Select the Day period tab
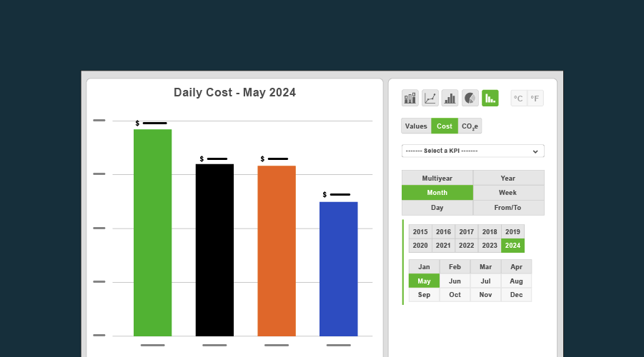 click(437, 208)
